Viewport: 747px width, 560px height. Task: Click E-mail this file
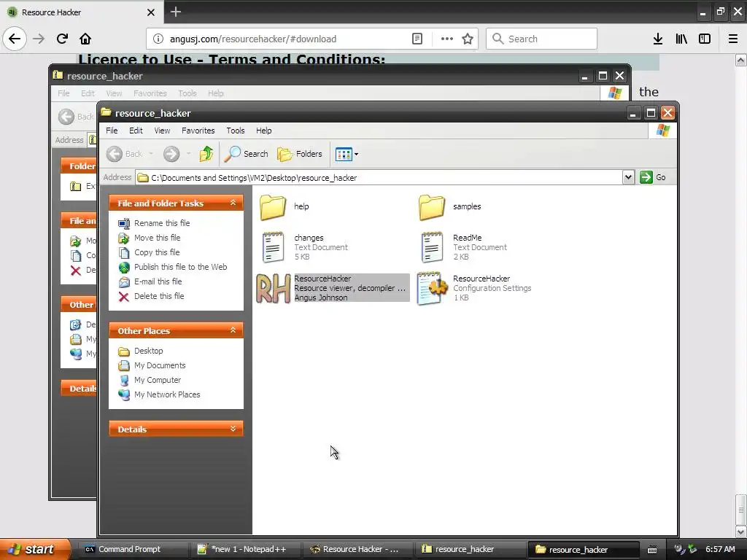pos(158,281)
